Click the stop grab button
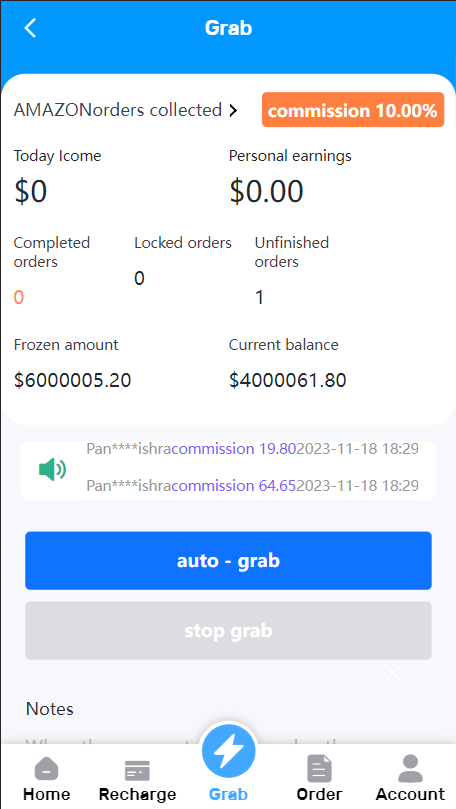The image size is (456, 809). coord(228,630)
